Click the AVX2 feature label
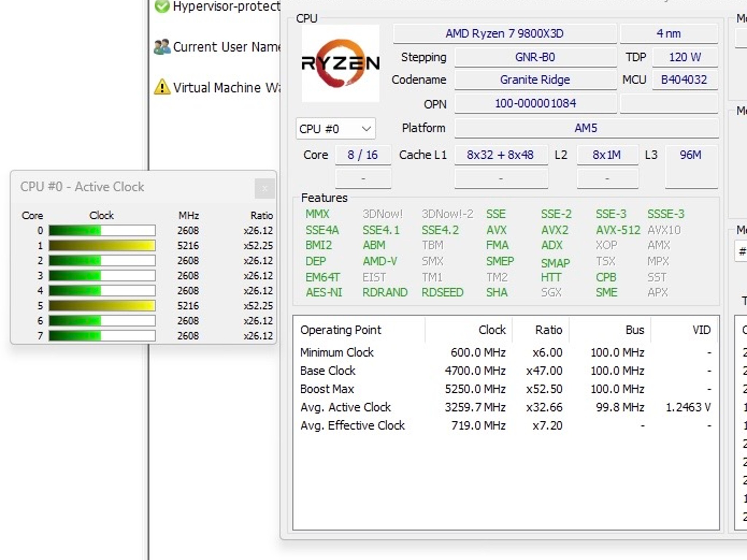 pyautogui.click(x=555, y=230)
